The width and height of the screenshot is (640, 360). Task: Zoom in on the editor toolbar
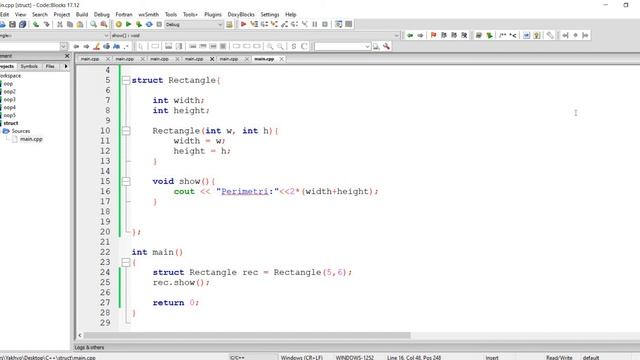(270, 47)
